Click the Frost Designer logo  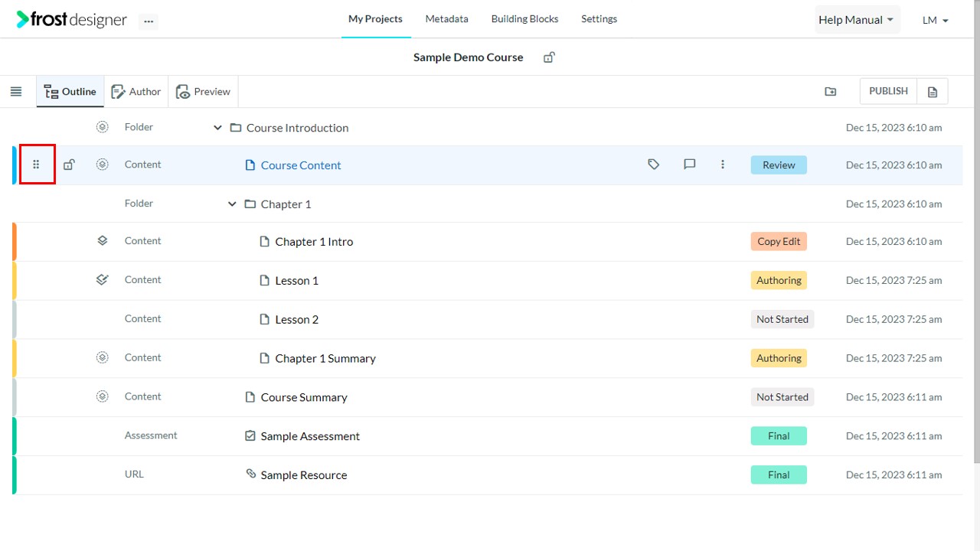[x=71, y=20]
